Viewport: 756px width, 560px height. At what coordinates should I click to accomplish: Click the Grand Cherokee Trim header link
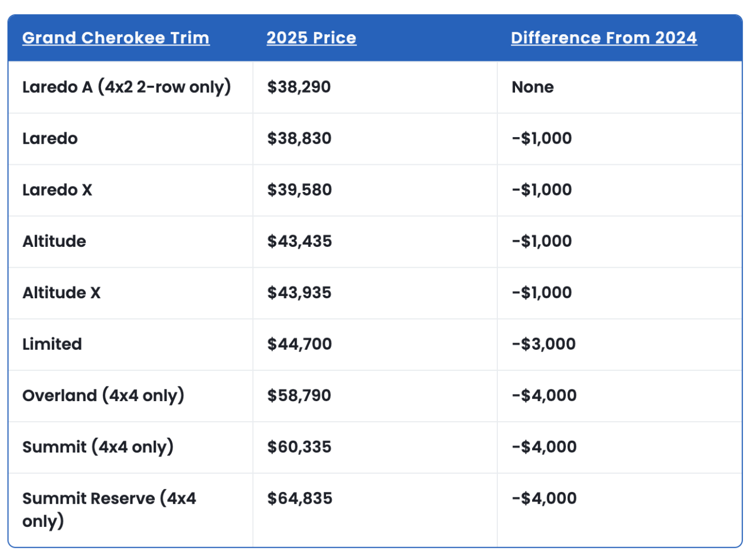pos(116,38)
